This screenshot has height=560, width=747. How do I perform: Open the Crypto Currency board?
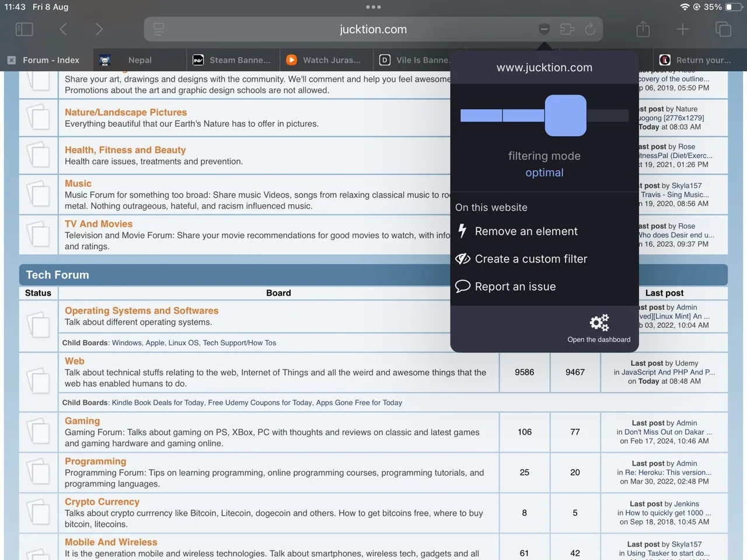tap(102, 501)
